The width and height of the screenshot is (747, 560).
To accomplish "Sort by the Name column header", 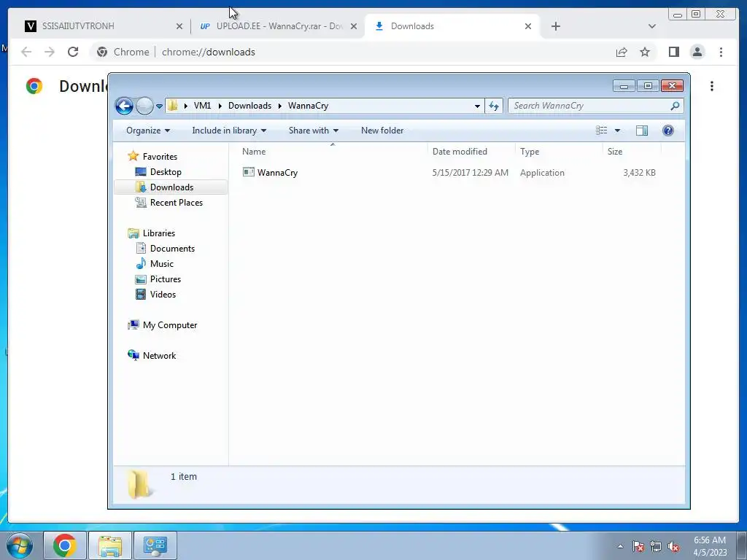I will click(254, 152).
